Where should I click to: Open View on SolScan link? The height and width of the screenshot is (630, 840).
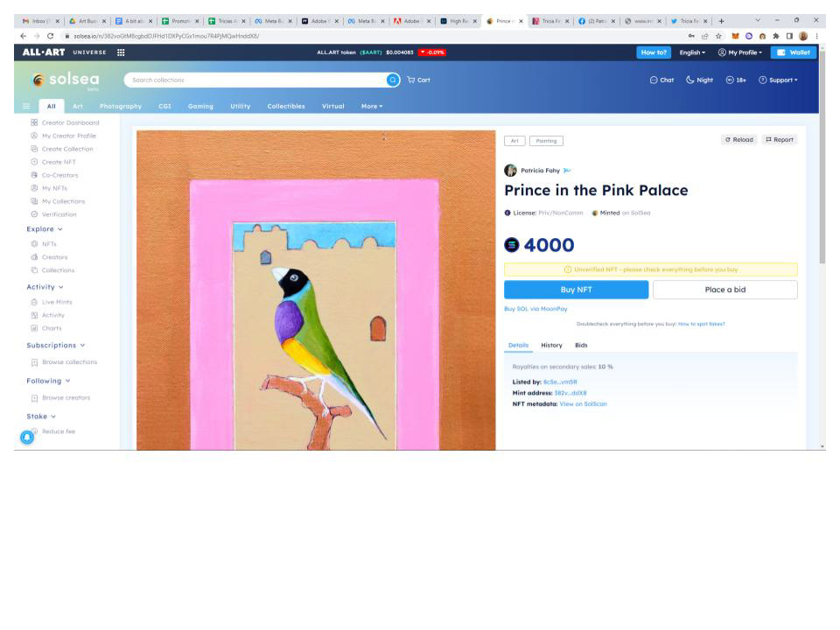coord(583,404)
